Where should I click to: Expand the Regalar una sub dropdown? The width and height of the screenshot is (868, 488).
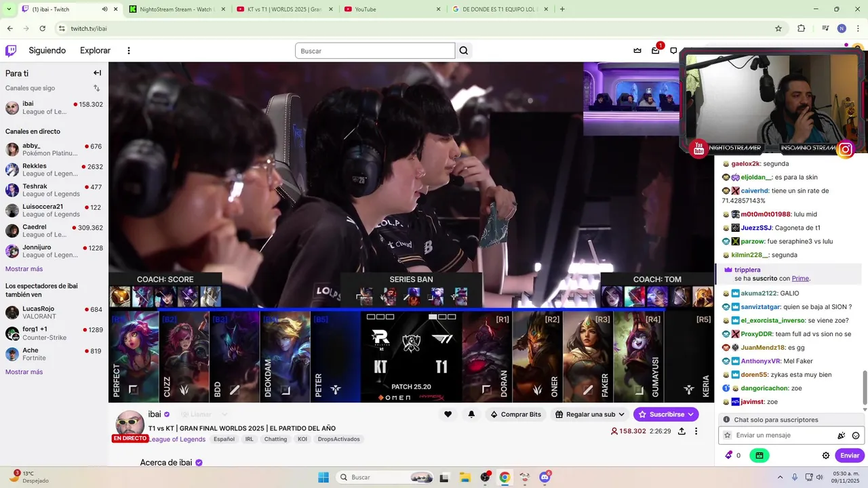pos(589,414)
